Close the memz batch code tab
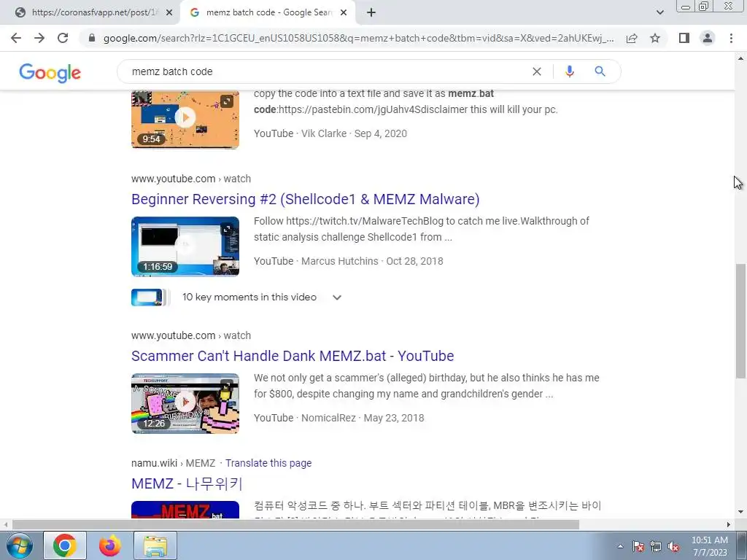Image resolution: width=747 pixels, height=560 pixels. [x=344, y=13]
